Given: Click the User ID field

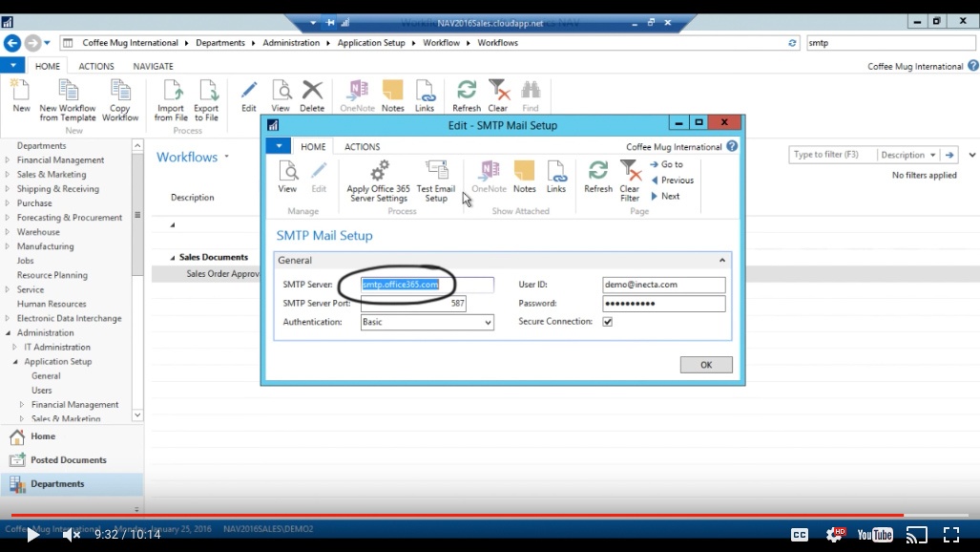Looking at the screenshot, I should tap(664, 285).
